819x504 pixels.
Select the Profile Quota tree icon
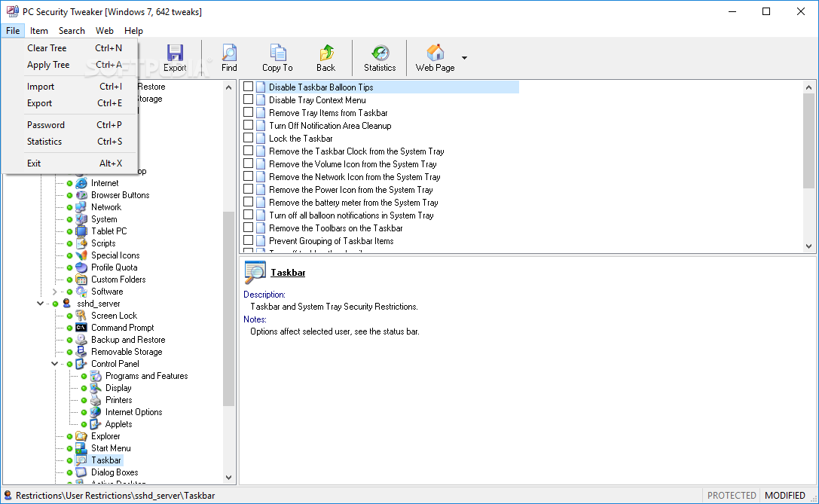(81, 267)
